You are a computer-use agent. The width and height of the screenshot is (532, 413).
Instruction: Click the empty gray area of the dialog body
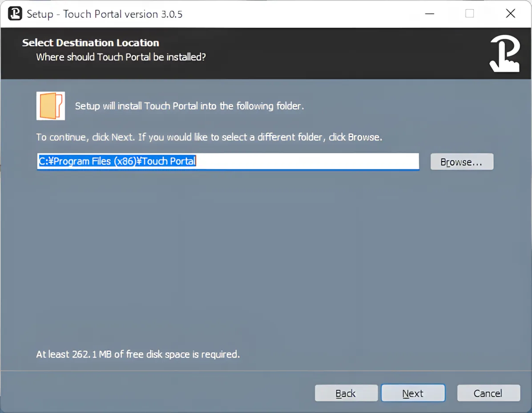(x=266, y=258)
